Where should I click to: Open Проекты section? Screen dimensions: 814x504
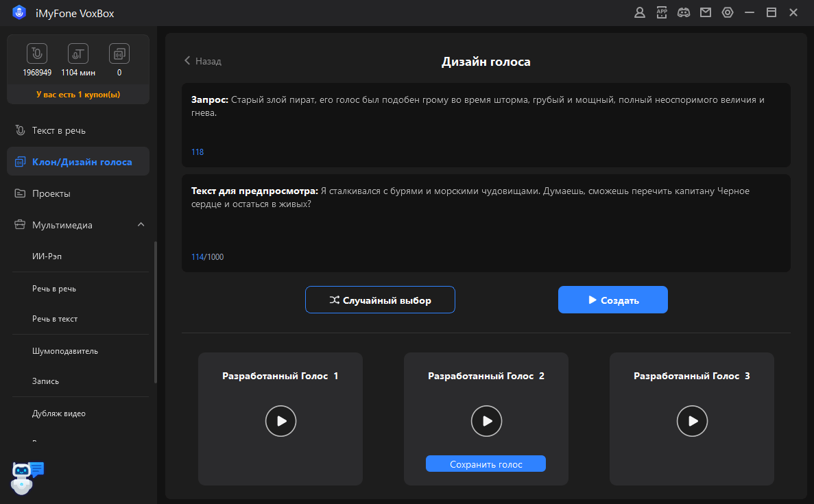(78, 193)
